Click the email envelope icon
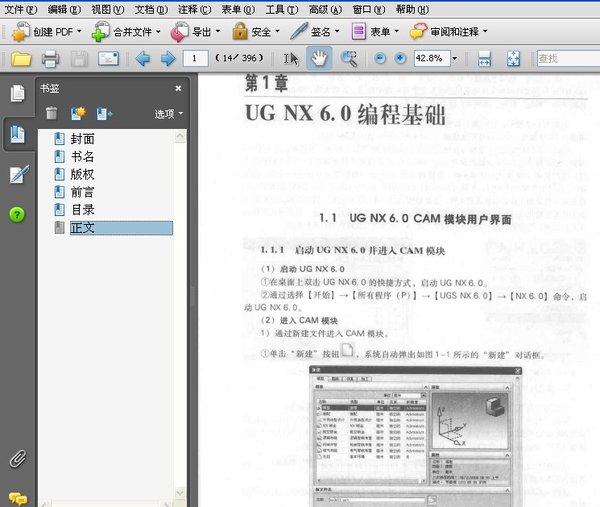Viewport: 600px width, 507px height. [108, 59]
